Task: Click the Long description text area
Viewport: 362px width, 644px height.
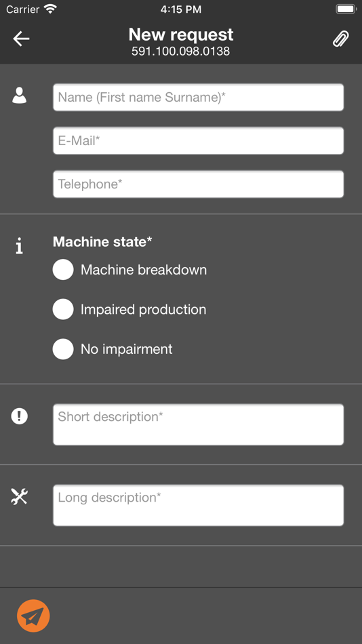Action: point(198,505)
